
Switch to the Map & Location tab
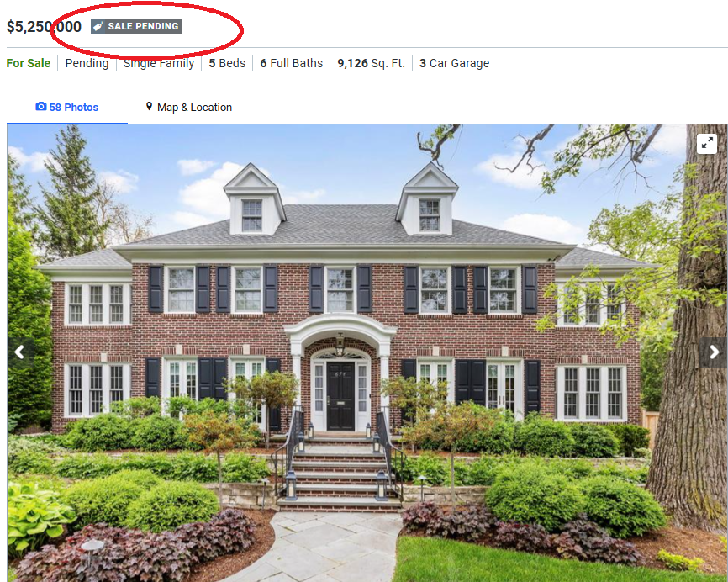click(189, 108)
